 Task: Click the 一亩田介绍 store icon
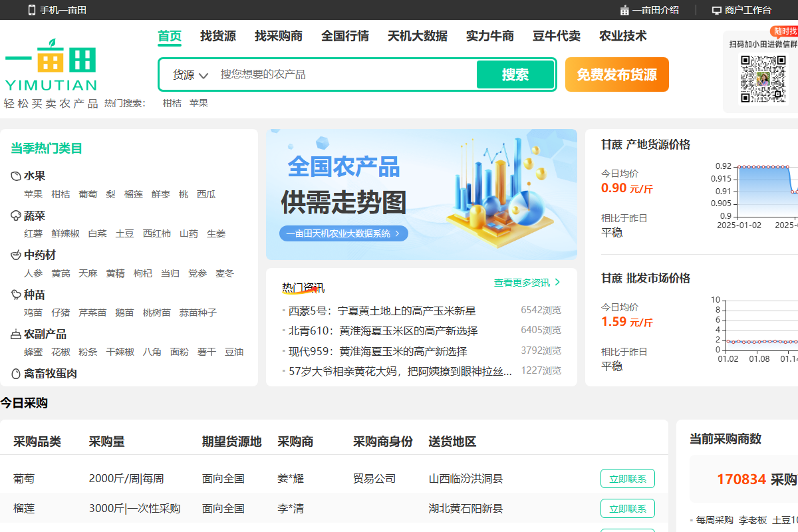pos(624,10)
